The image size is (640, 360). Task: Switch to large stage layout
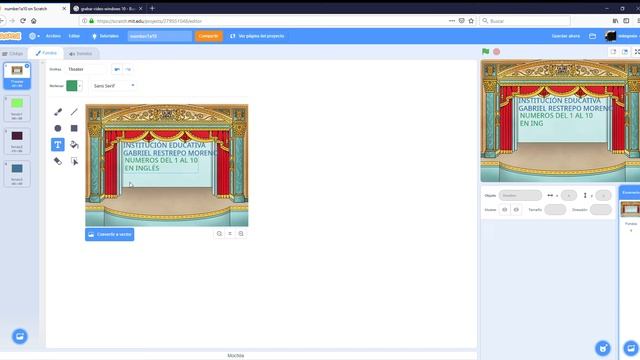(x=625, y=52)
